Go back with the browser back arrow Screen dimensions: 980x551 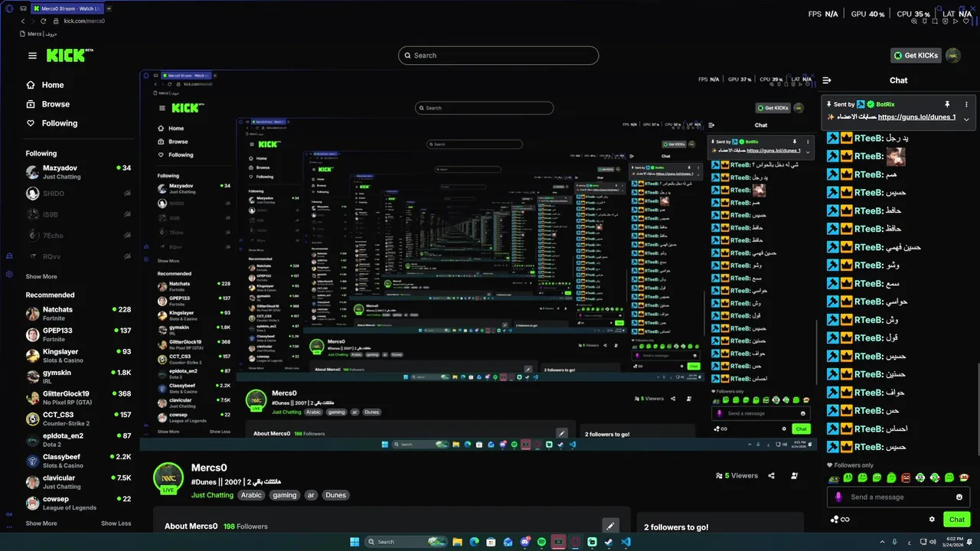click(23, 21)
